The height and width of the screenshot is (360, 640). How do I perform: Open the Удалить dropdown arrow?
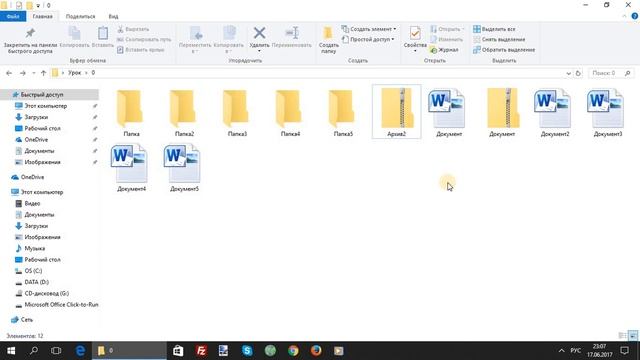259,51
